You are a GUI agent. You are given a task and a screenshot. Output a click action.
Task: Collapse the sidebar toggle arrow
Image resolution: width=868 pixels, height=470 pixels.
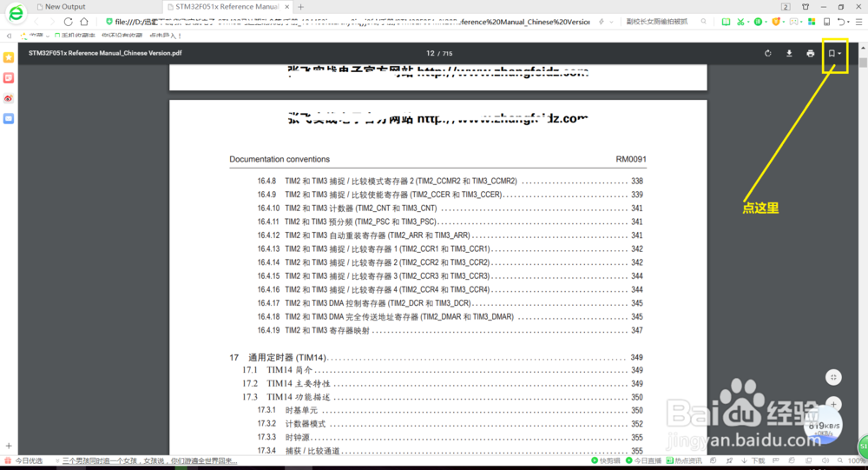(9, 36)
